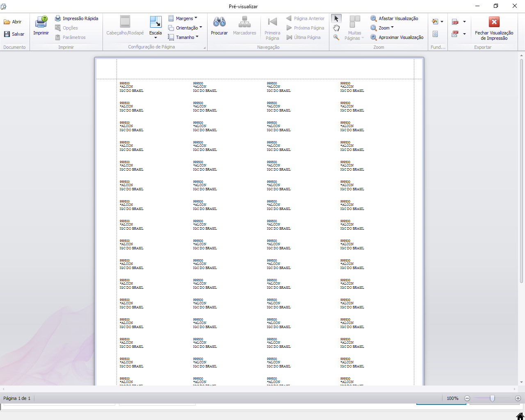This screenshot has width=525, height=420.
Task: Click the Zoom group label
Action: click(x=379, y=47)
